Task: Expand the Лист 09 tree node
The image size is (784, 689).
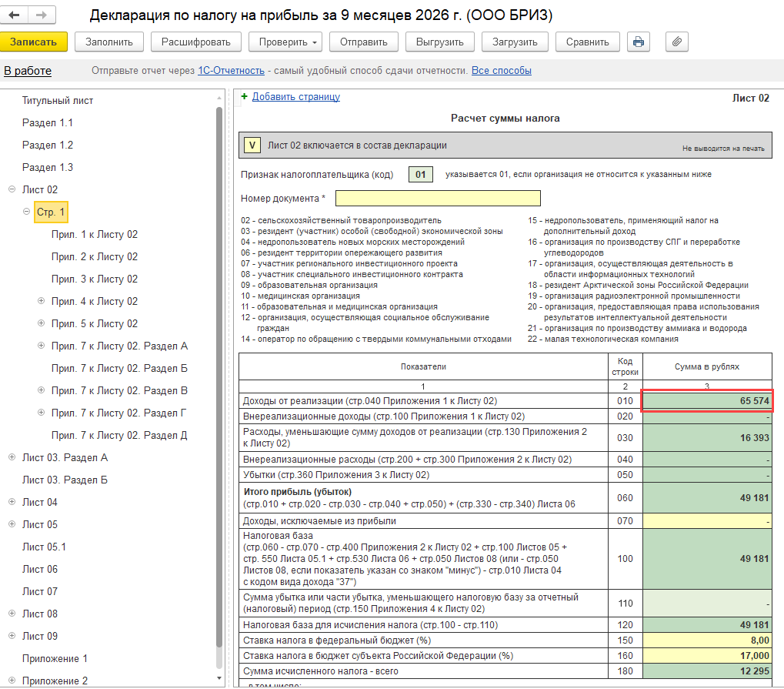Action: pyautogui.click(x=12, y=635)
